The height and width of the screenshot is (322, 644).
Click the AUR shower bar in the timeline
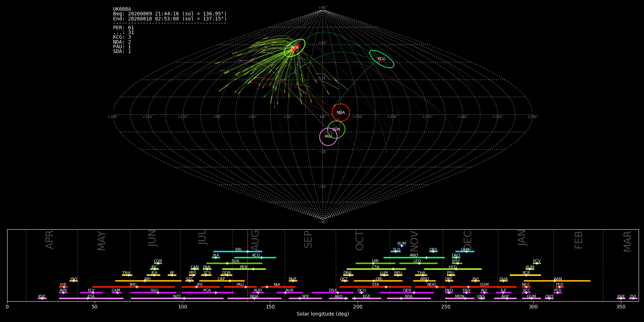[x=289, y=293]
